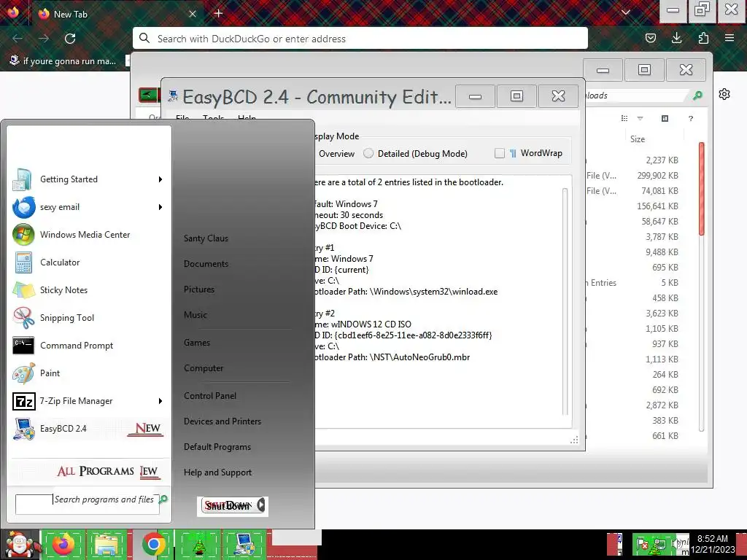
Task: Open Firefox list all tabs chevron
Action: click(625, 13)
